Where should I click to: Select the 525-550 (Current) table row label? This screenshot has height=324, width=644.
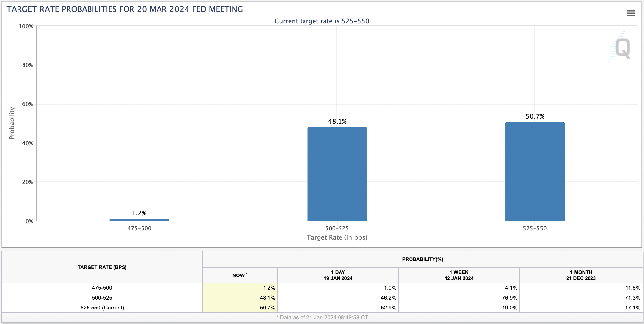[x=102, y=308]
